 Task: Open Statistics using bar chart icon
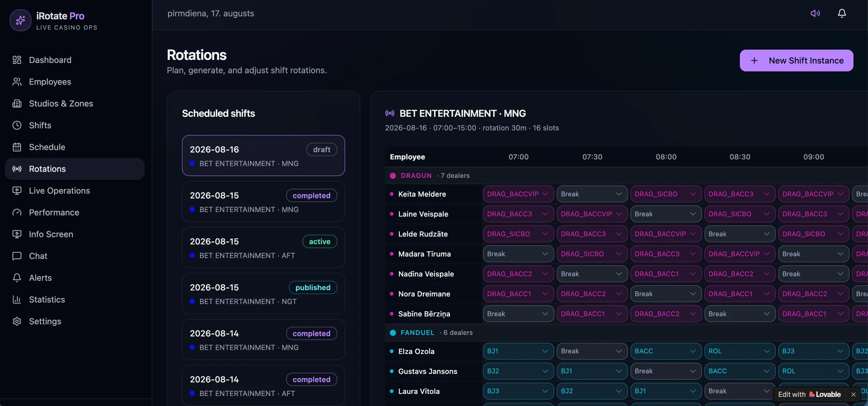click(17, 299)
